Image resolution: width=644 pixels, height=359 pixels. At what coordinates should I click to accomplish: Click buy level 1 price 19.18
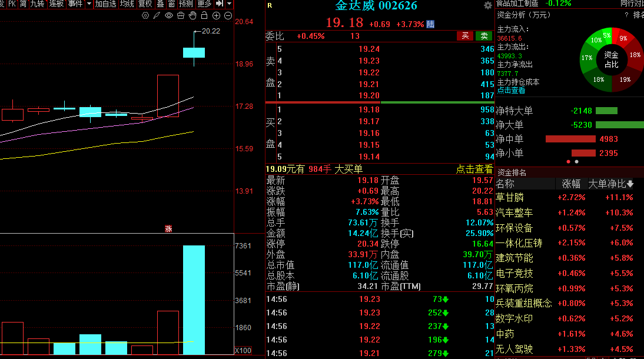coord(369,109)
